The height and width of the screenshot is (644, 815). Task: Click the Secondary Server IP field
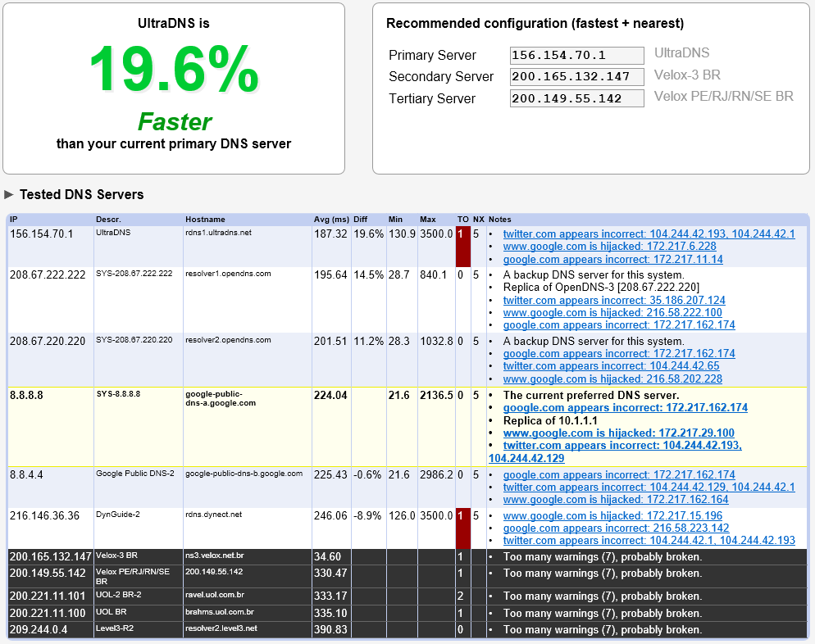point(577,77)
